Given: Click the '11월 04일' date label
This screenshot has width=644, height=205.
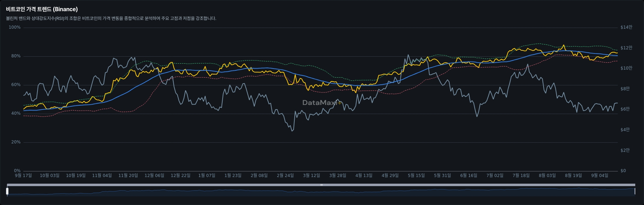Looking at the screenshot, I should (x=102, y=176).
